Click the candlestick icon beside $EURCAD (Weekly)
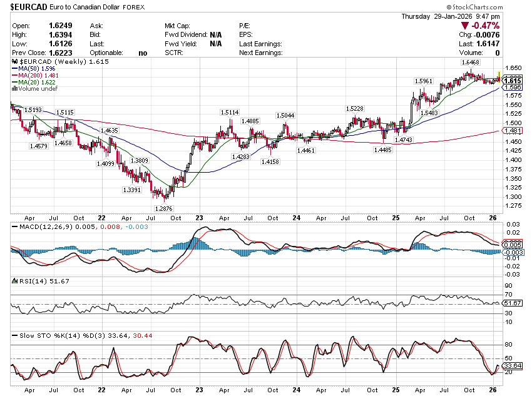Viewport: 532px width, 396px height. (x=15, y=63)
